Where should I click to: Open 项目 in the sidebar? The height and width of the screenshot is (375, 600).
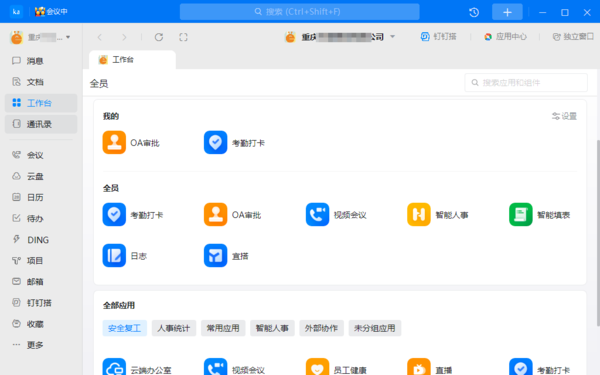click(x=41, y=261)
